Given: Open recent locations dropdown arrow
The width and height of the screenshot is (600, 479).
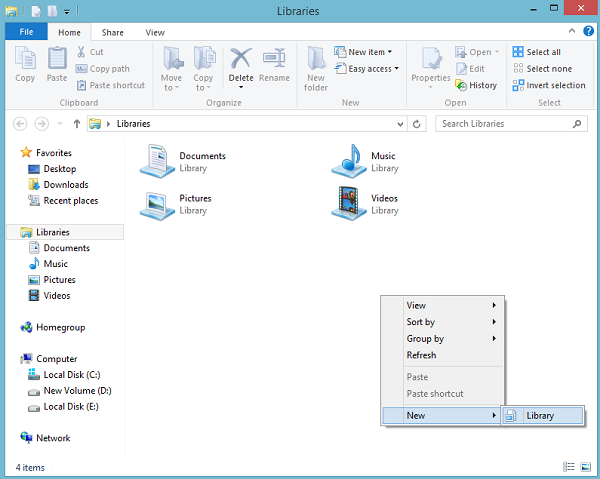Looking at the screenshot, I should pos(60,124).
